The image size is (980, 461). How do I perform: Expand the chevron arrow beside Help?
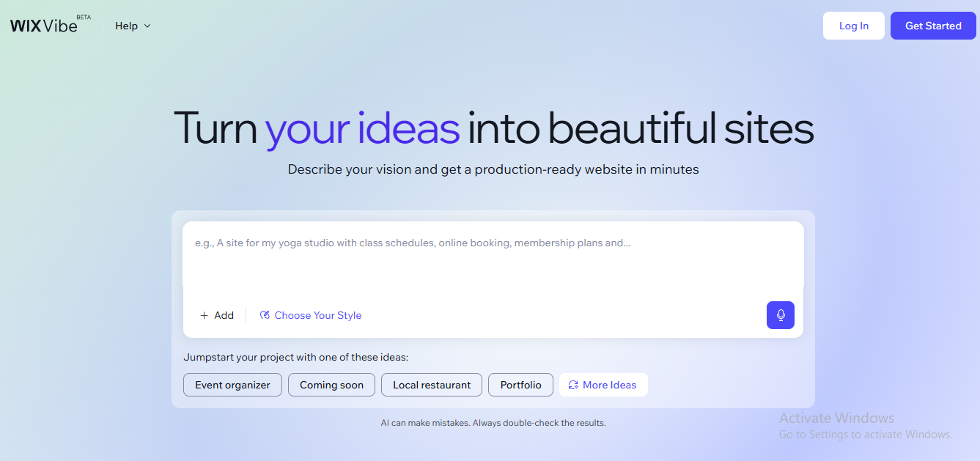pyautogui.click(x=147, y=26)
